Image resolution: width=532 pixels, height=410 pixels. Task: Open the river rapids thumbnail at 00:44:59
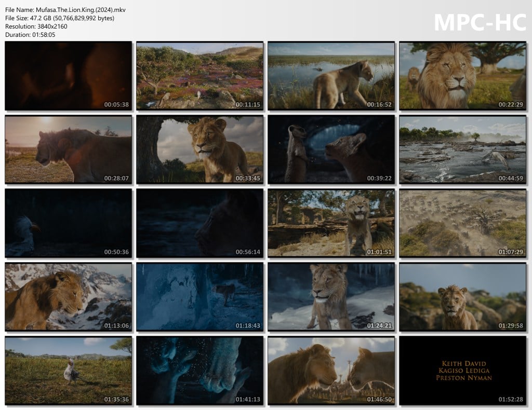point(463,149)
